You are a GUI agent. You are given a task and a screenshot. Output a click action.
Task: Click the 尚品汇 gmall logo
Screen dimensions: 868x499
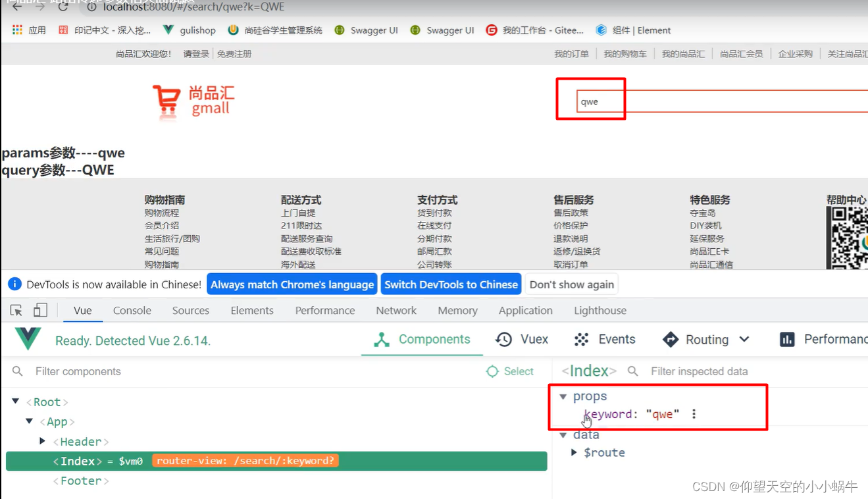[x=193, y=103]
